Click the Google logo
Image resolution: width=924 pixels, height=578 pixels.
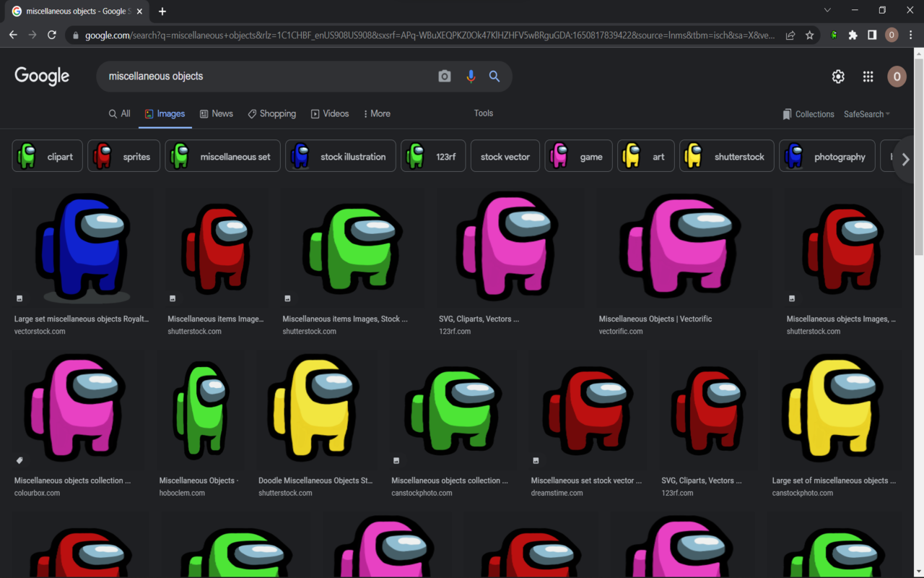42,76
